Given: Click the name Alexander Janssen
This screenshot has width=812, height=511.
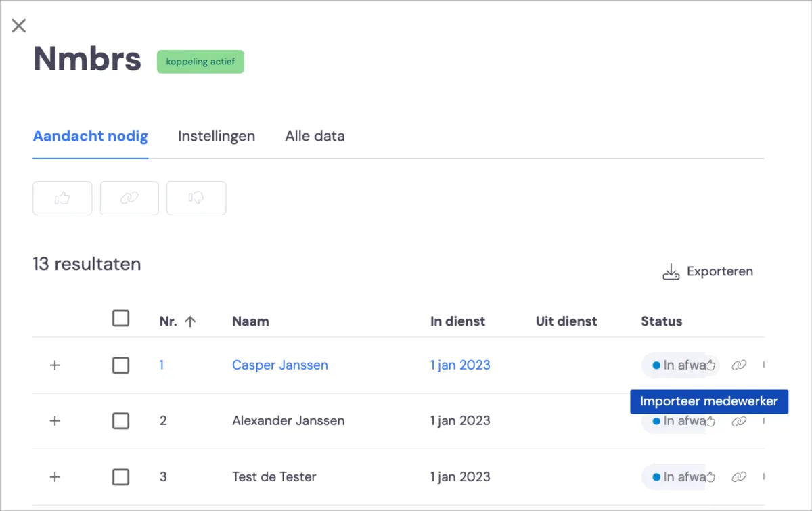Looking at the screenshot, I should (288, 421).
